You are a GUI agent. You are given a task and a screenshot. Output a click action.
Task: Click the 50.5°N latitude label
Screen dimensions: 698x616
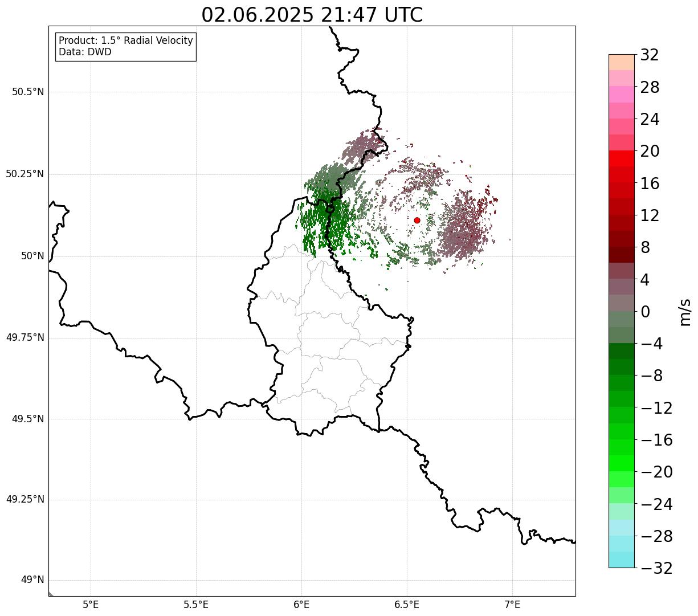point(28,92)
